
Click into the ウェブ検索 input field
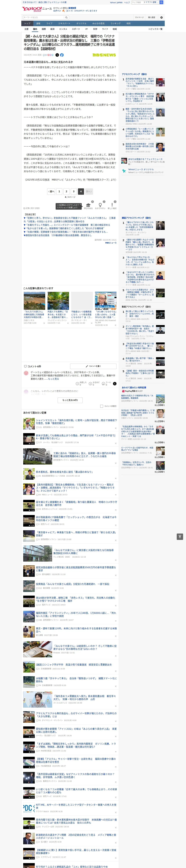(x=137, y=2)
